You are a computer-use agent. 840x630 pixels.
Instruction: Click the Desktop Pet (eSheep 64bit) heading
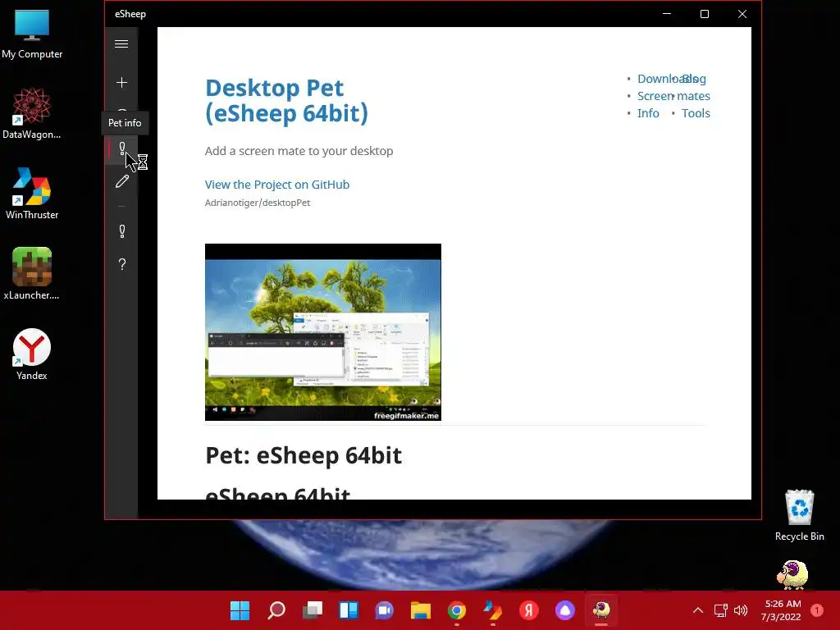(x=286, y=100)
